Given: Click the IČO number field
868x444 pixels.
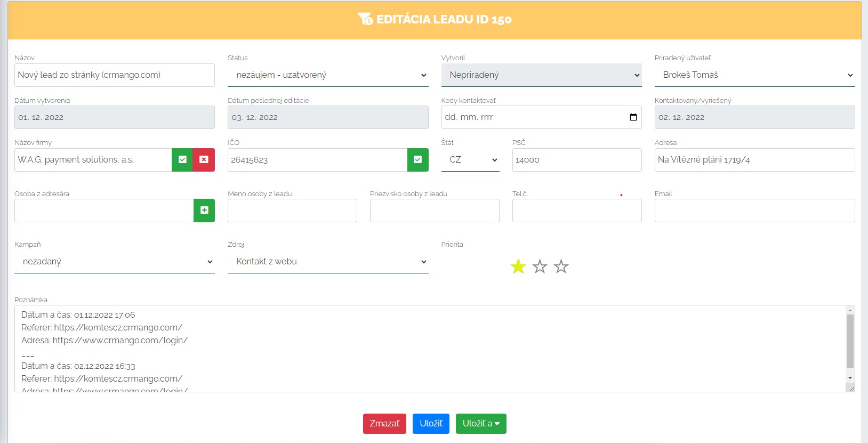Looking at the screenshot, I should pyautogui.click(x=317, y=160).
